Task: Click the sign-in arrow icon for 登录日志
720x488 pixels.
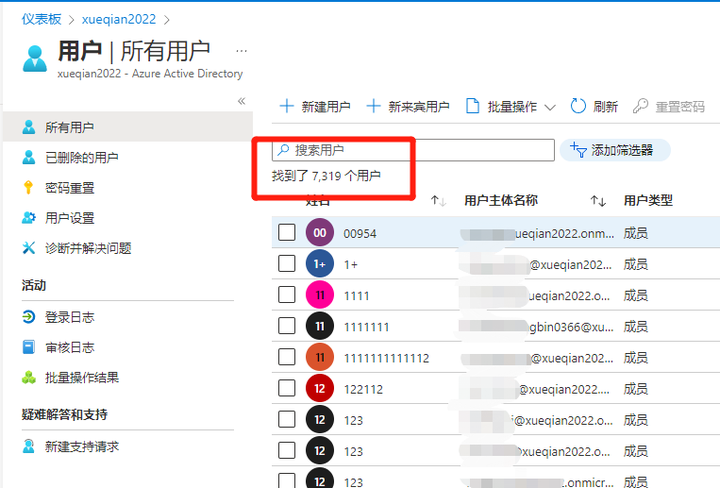Action: (28, 317)
